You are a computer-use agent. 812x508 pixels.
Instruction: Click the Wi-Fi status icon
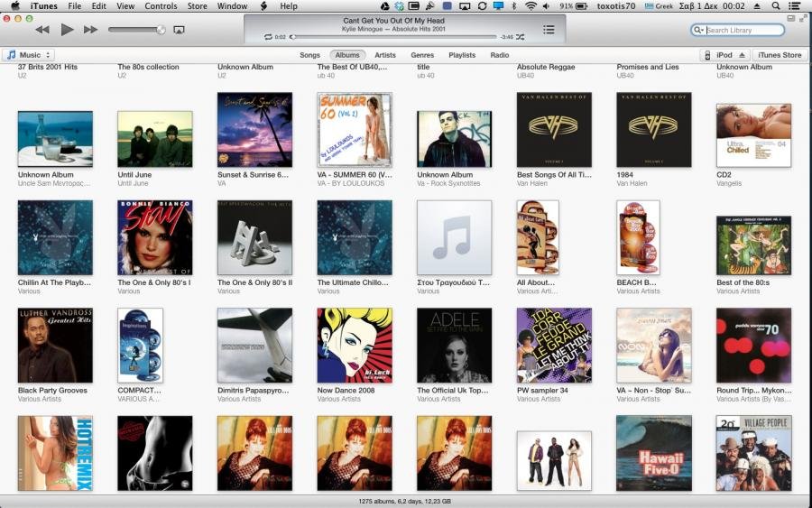pos(531,6)
